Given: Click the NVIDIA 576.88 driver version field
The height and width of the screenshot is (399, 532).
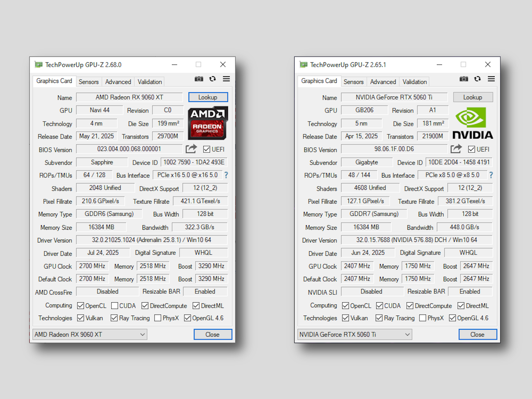Looking at the screenshot, I should pyautogui.click(x=417, y=240).
